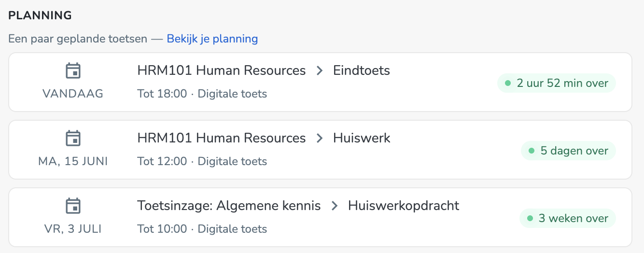Click 'Tot 18:00 · Digitale toets' text
Viewport: 644px width, 253px height.
pyautogui.click(x=202, y=94)
